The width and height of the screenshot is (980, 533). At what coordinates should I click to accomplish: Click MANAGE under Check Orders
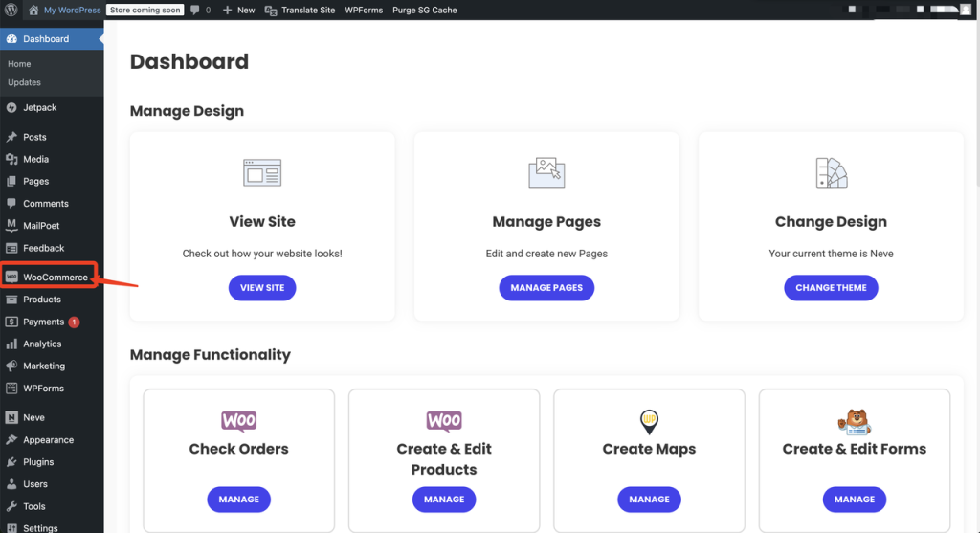click(x=238, y=500)
